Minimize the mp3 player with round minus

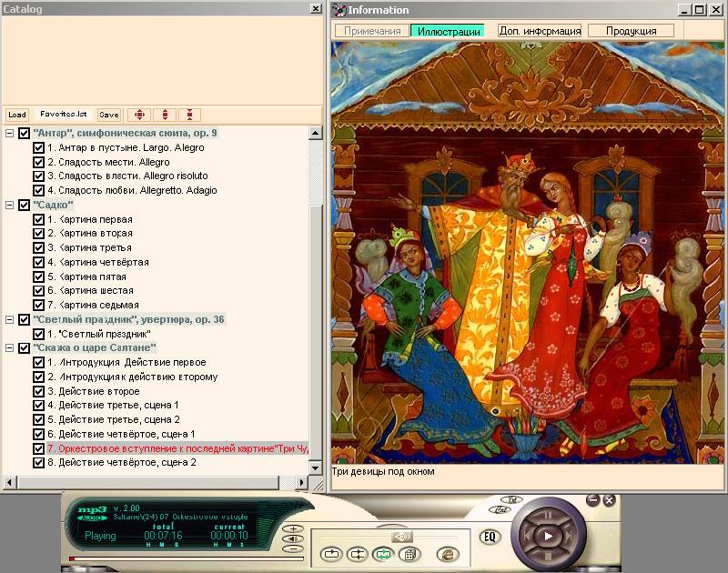tap(593, 499)
